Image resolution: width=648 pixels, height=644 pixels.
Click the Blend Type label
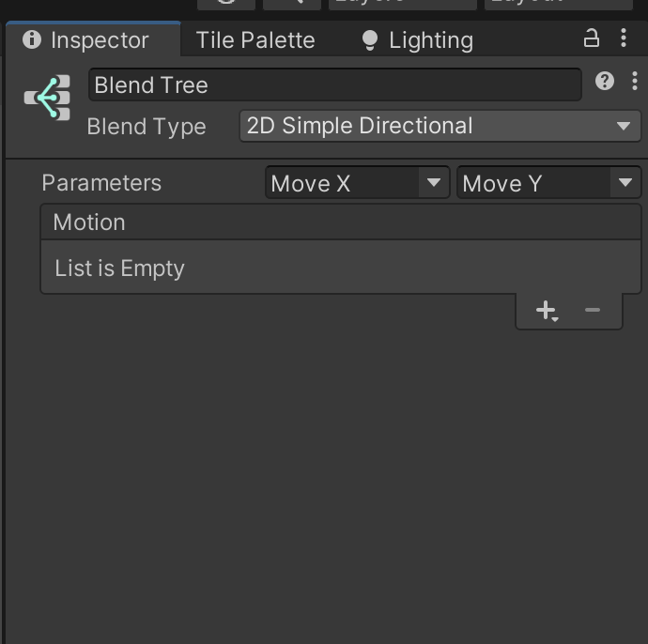click(147, 127)
